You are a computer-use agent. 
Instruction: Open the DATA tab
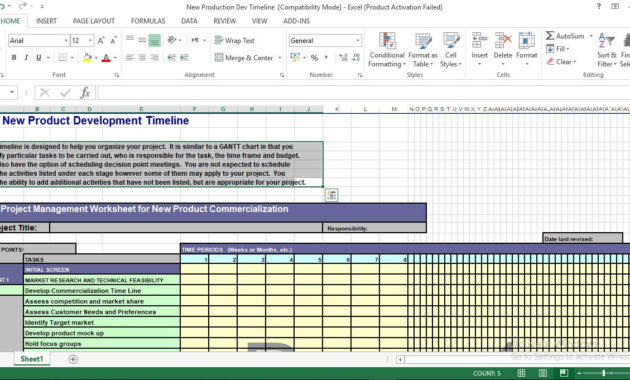point(189,21)
